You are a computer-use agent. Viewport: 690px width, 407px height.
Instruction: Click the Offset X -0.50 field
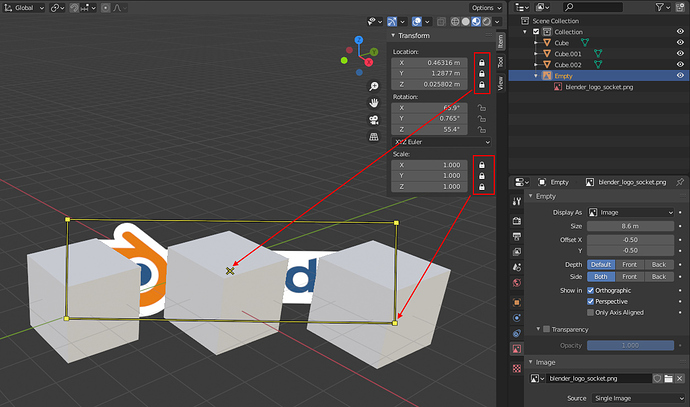click(630, 240)
